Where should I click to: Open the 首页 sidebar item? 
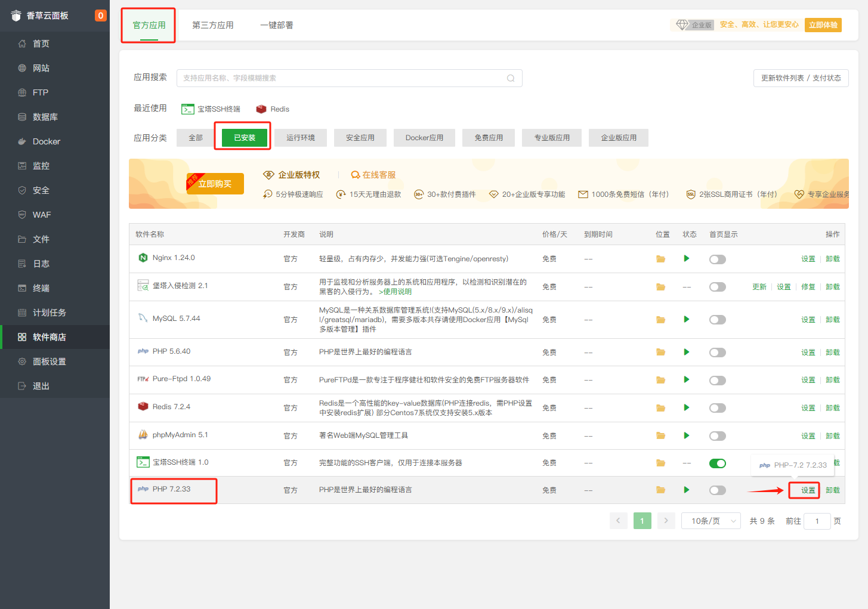click(x=55, y=44)
